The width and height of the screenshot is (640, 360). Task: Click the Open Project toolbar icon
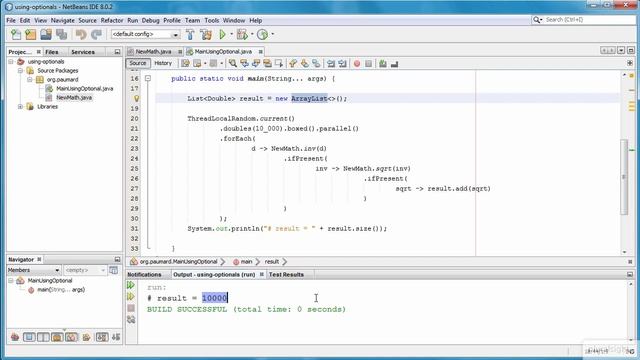point(46,35)
